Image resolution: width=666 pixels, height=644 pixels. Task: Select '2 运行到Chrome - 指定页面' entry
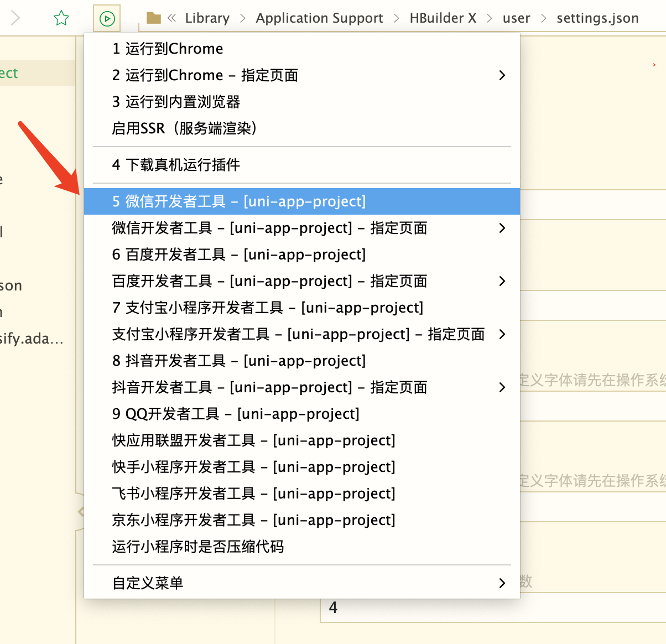click(302, 75)
